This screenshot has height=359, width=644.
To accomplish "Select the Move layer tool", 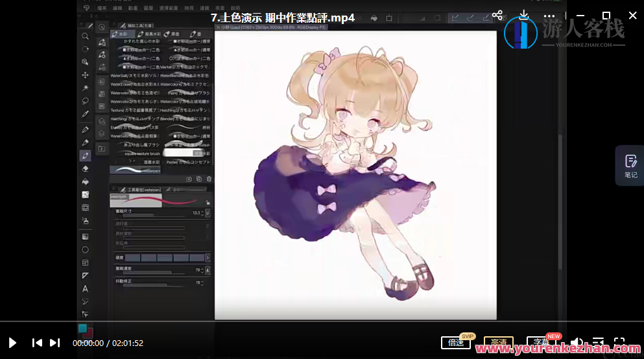I will [85, 75].
